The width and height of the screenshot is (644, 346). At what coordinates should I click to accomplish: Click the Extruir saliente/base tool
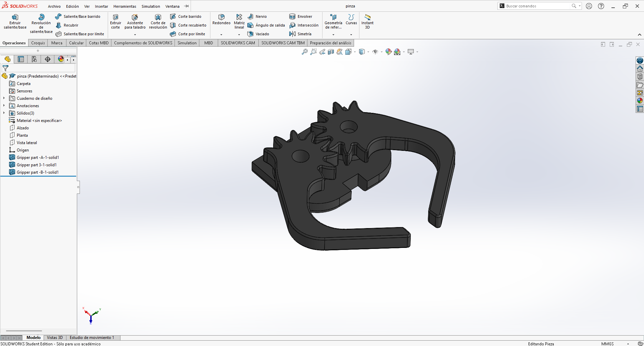pyautogui.click(x=15, y=21)
